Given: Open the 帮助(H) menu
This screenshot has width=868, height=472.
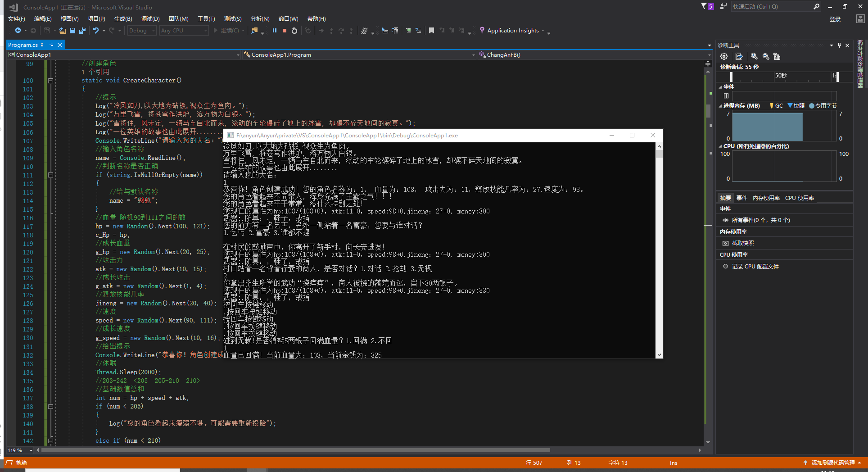Looking at the screenshot, I should coord(316,18).
